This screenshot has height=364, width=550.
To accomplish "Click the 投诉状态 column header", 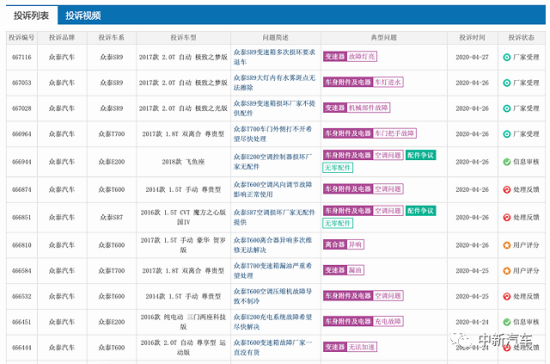I will tap(521, 38).
